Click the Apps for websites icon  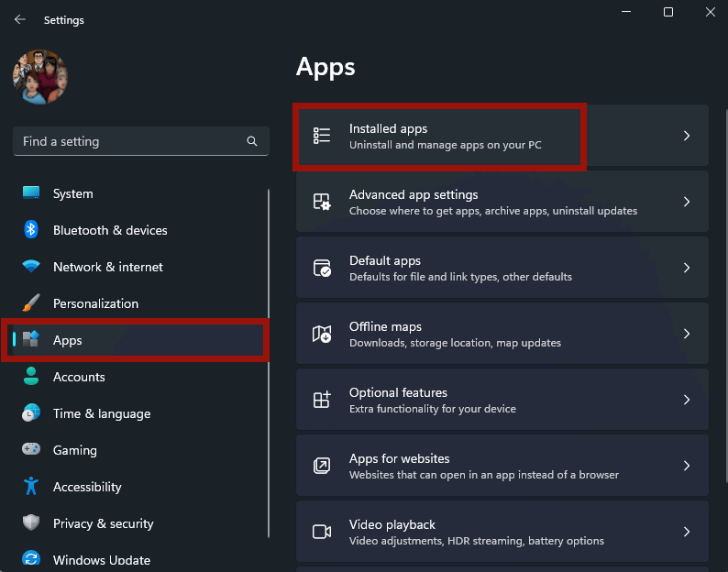point(322,466)
